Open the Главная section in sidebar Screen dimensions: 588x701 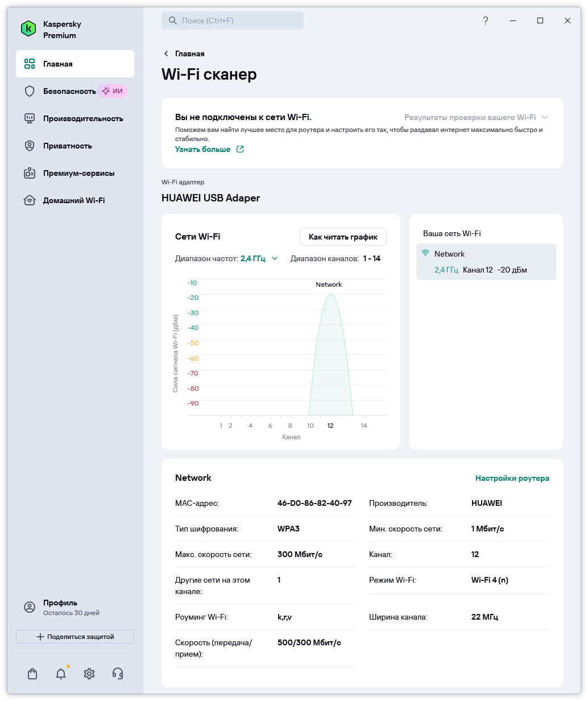75,64
